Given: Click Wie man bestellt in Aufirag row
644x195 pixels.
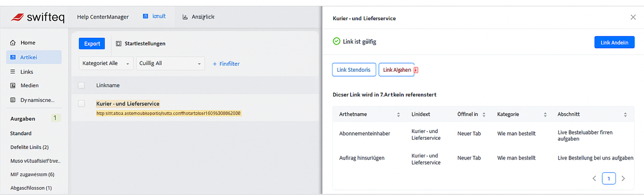Looking at the screenshot, I should click(516, 158).
